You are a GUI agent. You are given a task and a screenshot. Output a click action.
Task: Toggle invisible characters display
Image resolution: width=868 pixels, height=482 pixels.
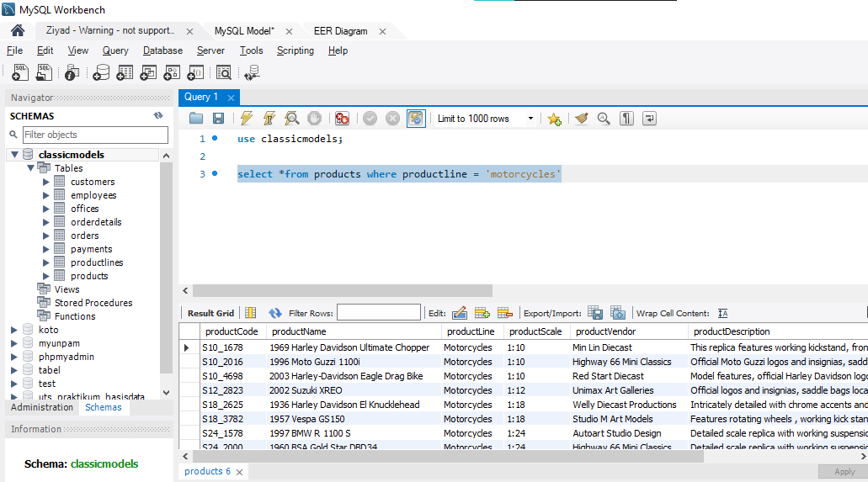pyautogui.click(x=626, y=118)
